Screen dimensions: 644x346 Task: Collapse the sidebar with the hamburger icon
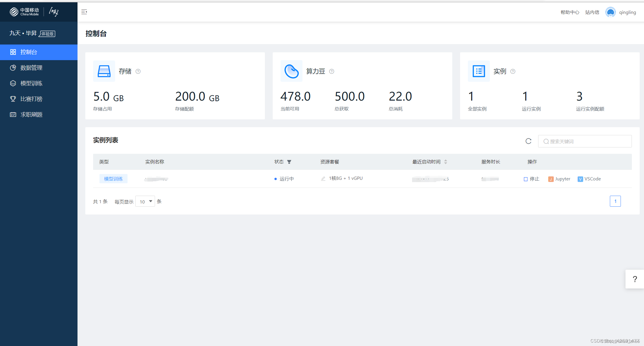click(x=84, y=12)
